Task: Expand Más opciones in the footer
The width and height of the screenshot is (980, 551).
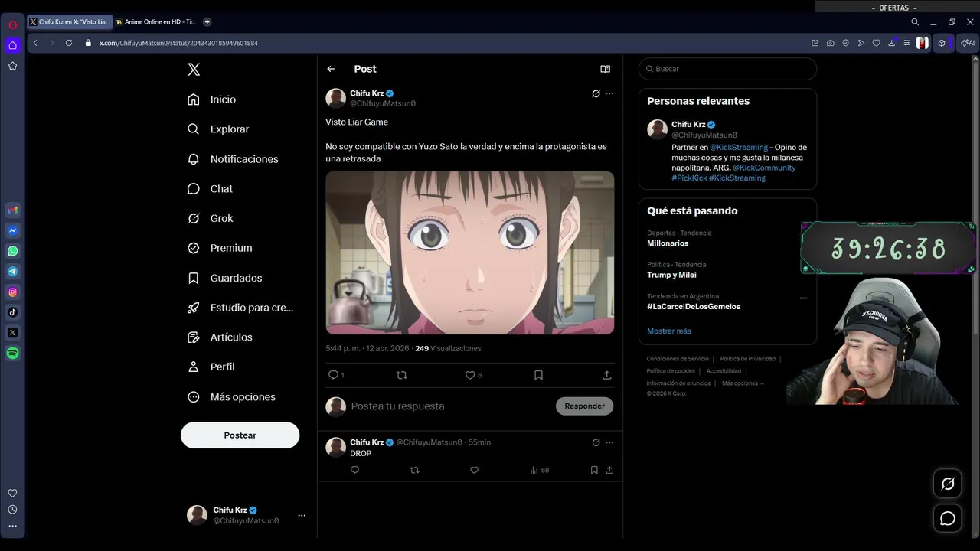Action: pos(743,383)
